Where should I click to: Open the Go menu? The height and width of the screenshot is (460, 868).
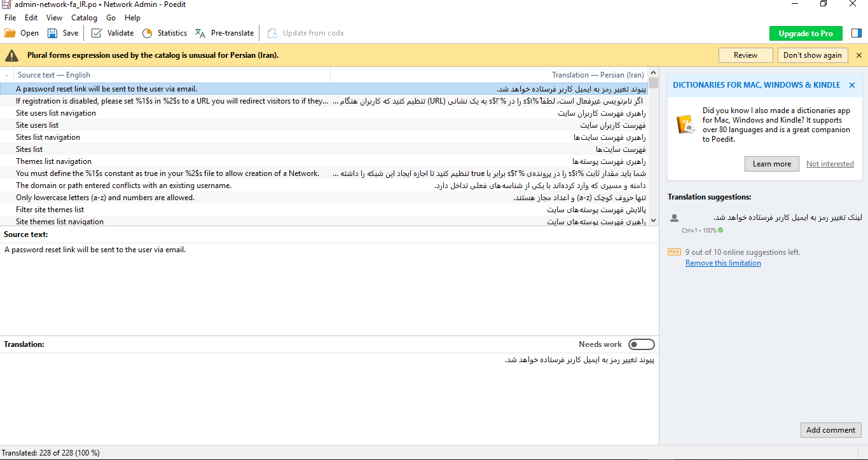point(111,18)
